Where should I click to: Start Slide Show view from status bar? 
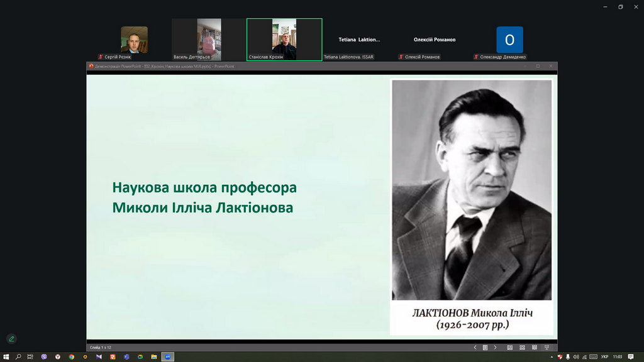coord(547,348)
